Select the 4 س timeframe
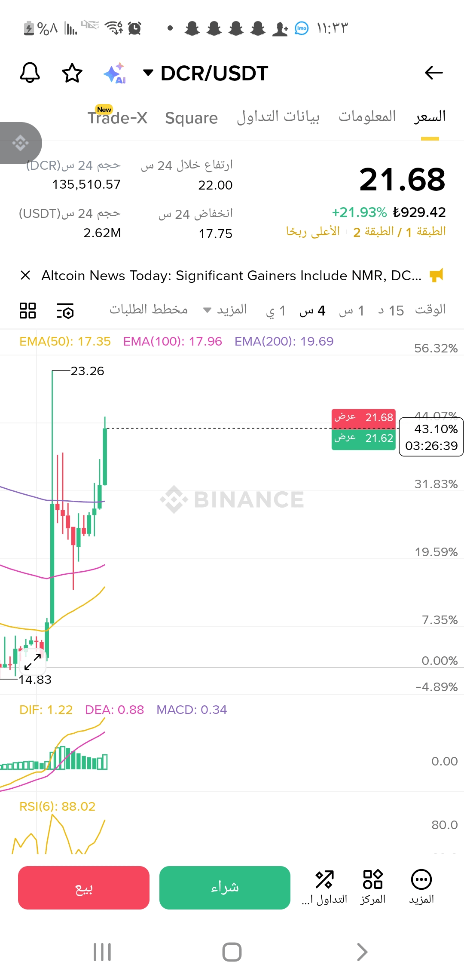Viewport: 464px width, 980px height. pyautogui.click(x=312, y=311)
